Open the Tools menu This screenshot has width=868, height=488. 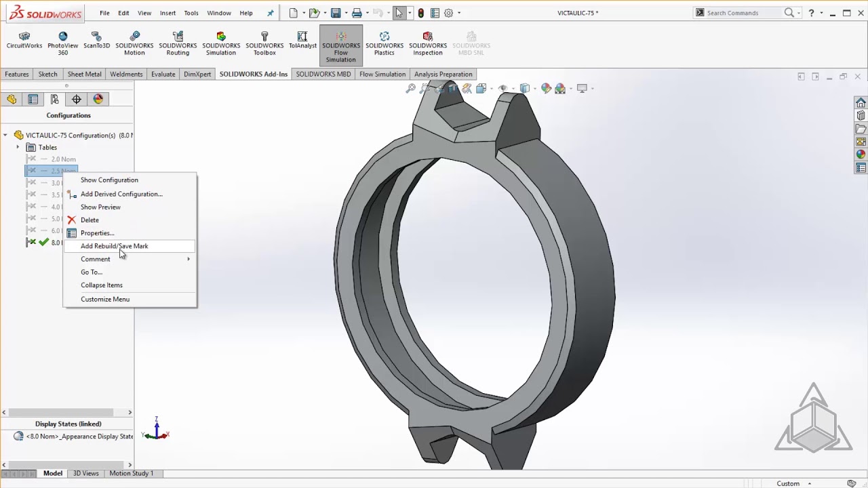pos(191,13)
